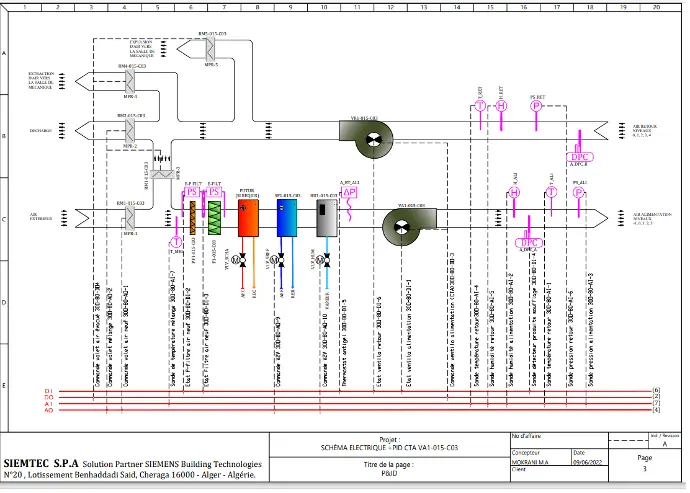Screen dimensions: 690x493
Task: Select the T_MEL mixing temperature sensor
Action: pyautogui.click(x=176, y=241)
